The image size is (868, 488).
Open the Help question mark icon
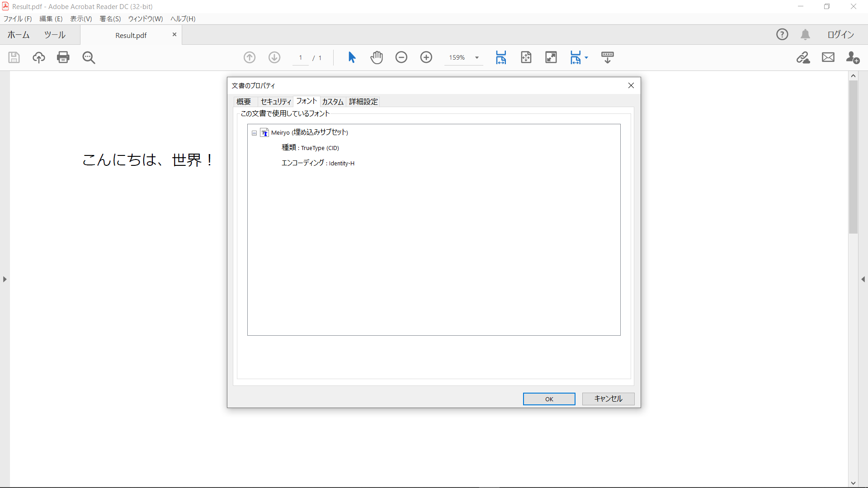(782, 34)
